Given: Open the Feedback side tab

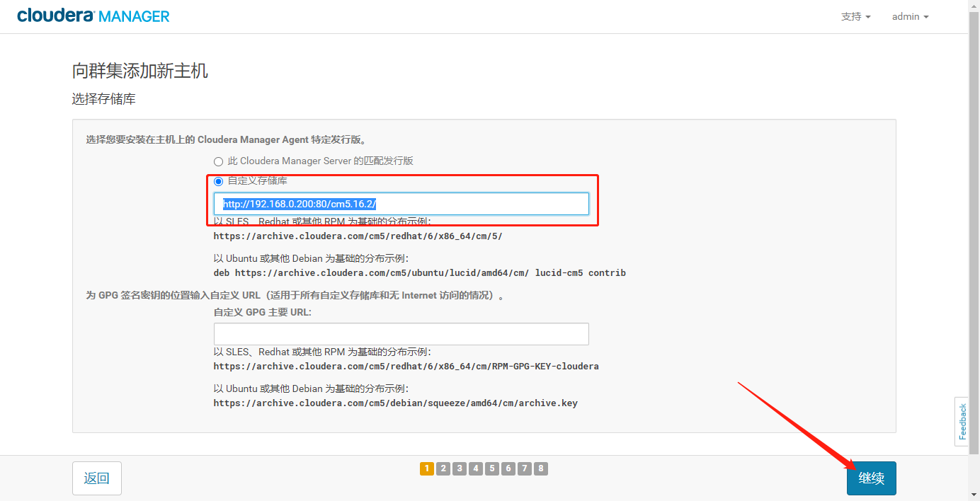Looking at the screenshot, I should 962,422.
